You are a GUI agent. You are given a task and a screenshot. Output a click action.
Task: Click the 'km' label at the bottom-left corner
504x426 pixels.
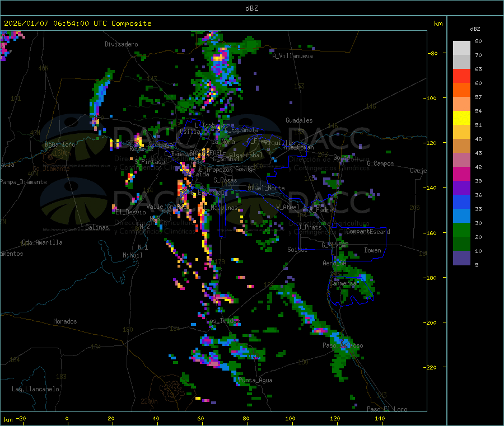[x=8, y=420]
